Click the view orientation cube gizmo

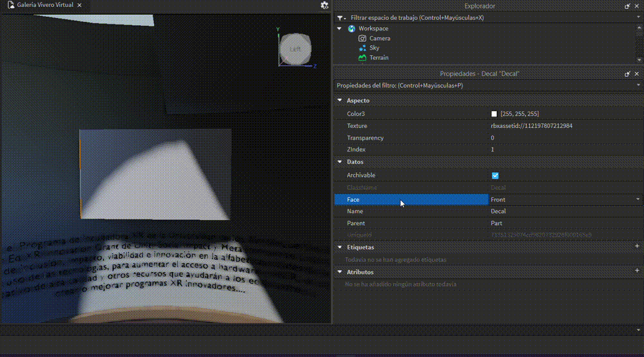point(296,49)
